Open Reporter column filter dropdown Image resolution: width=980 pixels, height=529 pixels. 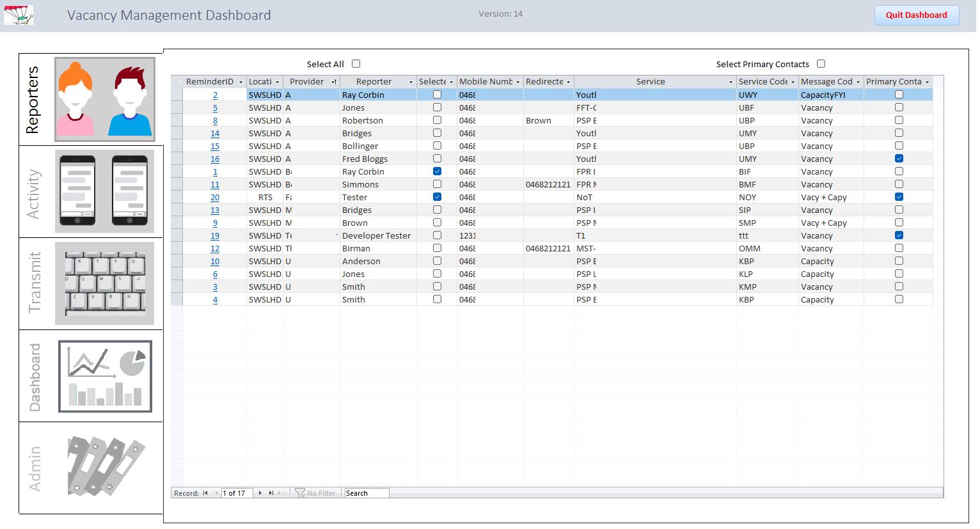point(411,82)
